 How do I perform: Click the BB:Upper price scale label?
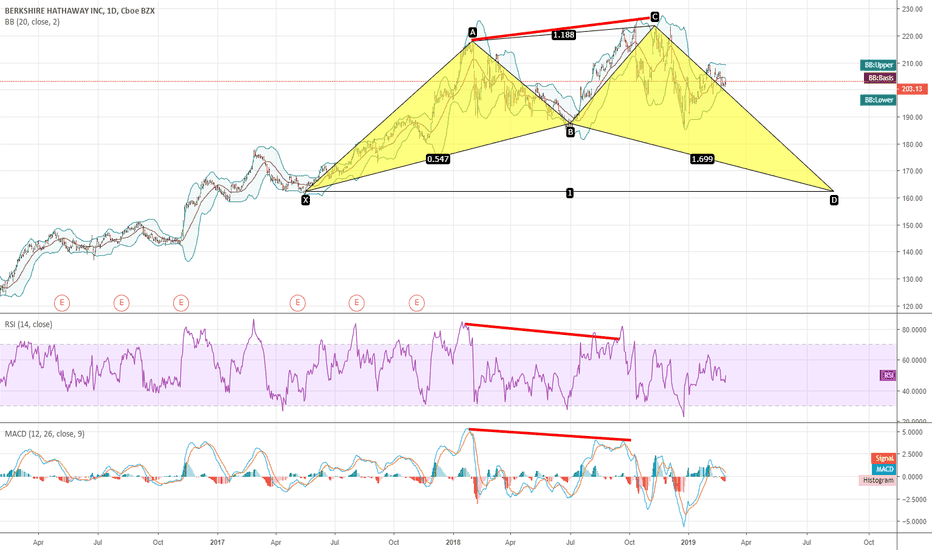[878, 65]
